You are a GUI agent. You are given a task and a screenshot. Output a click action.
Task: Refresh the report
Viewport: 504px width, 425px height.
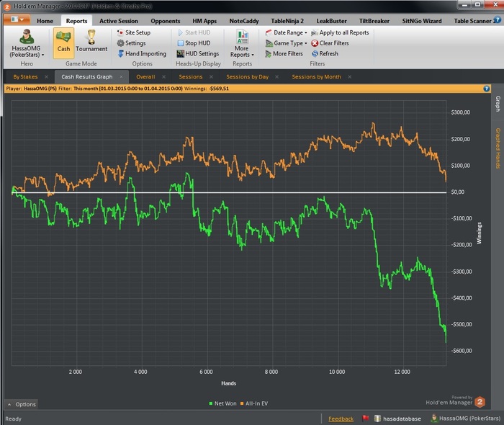325,54
